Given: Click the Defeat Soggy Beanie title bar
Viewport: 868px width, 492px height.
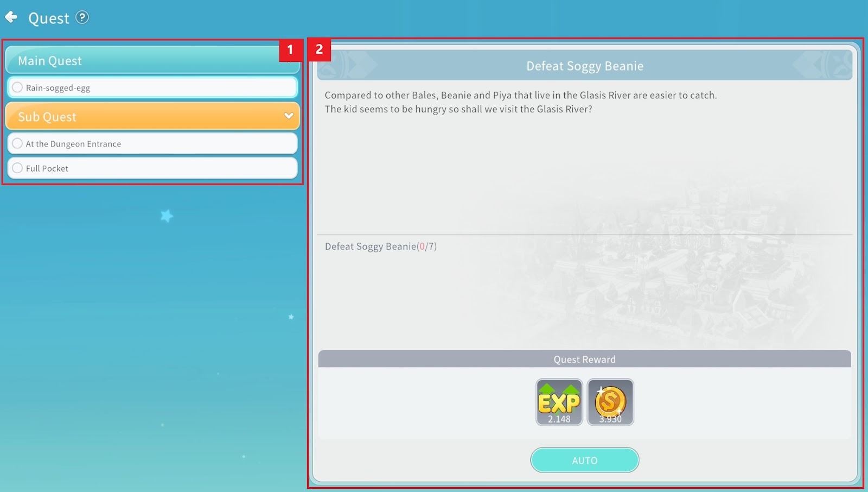Looking at the screenshot, I should [x=584, y=66].
